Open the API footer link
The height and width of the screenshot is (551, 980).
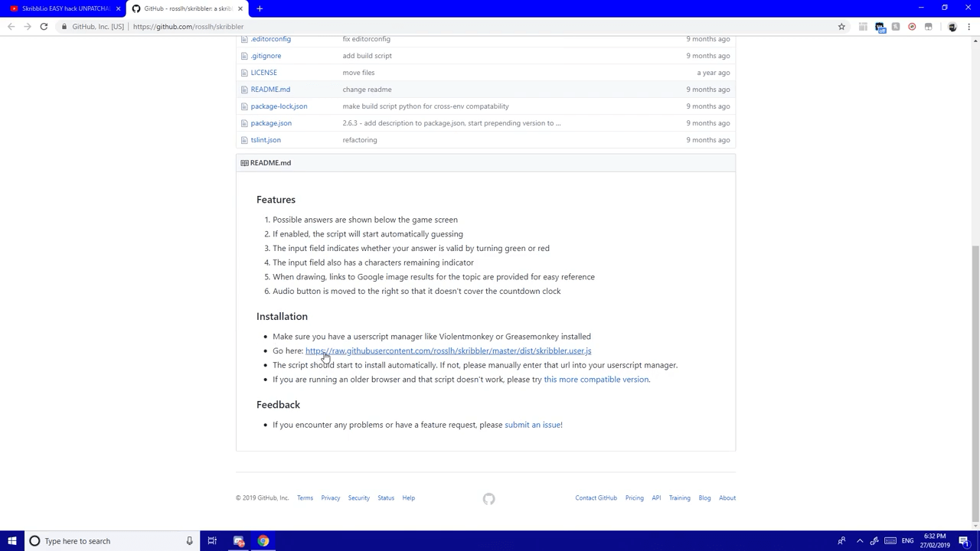(656, 498)
